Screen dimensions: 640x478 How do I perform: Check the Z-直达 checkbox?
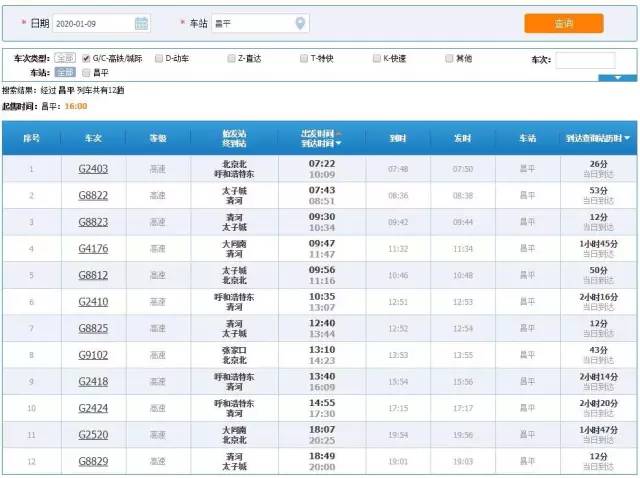click(x=231, y=58)
